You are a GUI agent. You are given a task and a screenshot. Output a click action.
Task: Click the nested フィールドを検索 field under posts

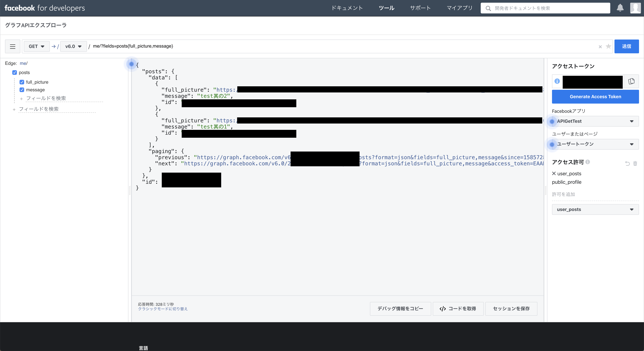tap(64, 98)
